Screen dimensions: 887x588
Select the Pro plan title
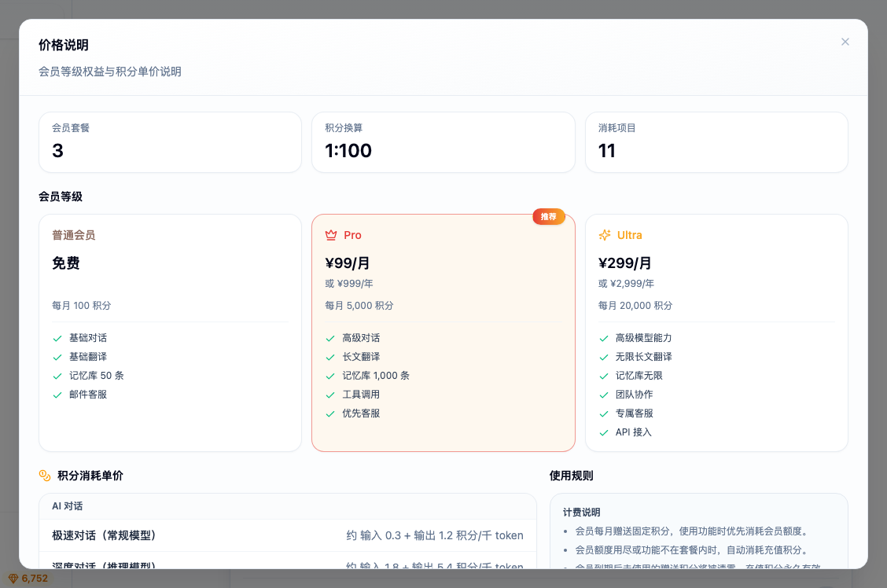click(352, 235)
